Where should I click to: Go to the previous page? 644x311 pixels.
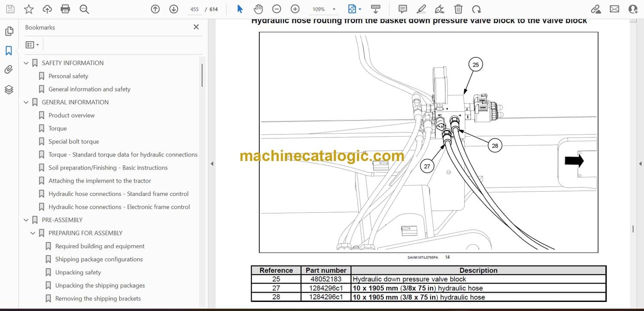[155, 9]
